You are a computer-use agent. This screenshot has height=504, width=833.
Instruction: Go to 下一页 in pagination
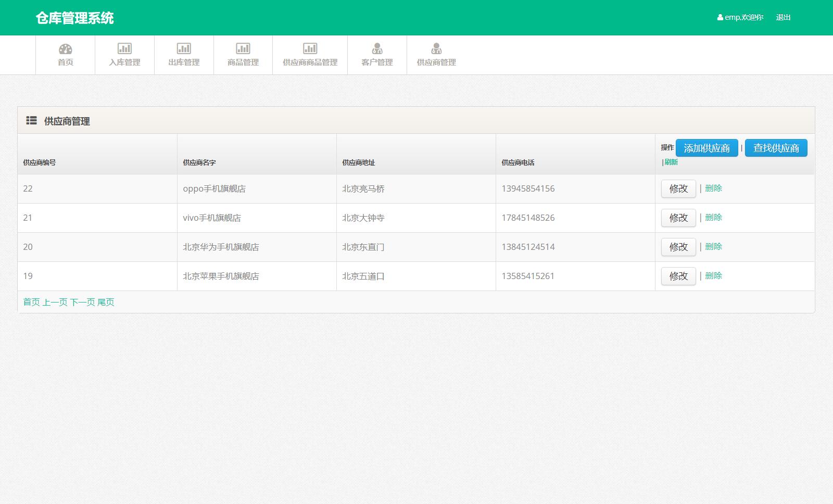82,303
